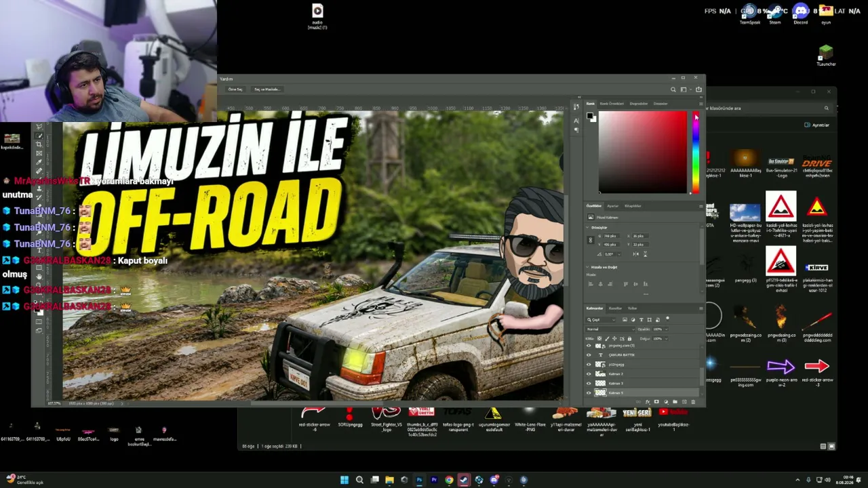Open more align options (three dots)
The image size is (868, 488).
coord(645,294)
